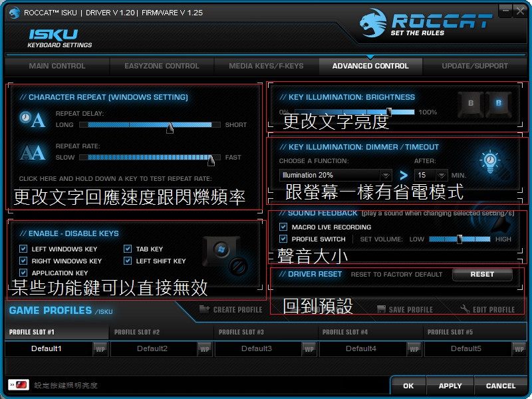Screen dimensions: 532x399
Task: Click the language flag icon in status bar
Action: (x=19, y=385)
